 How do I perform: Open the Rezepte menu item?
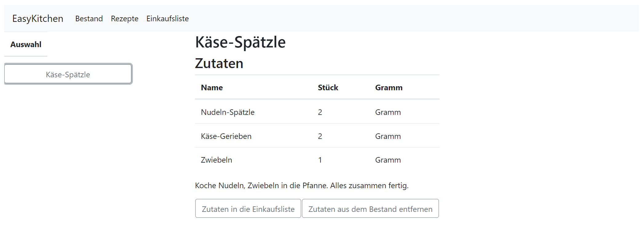point(125,18)
